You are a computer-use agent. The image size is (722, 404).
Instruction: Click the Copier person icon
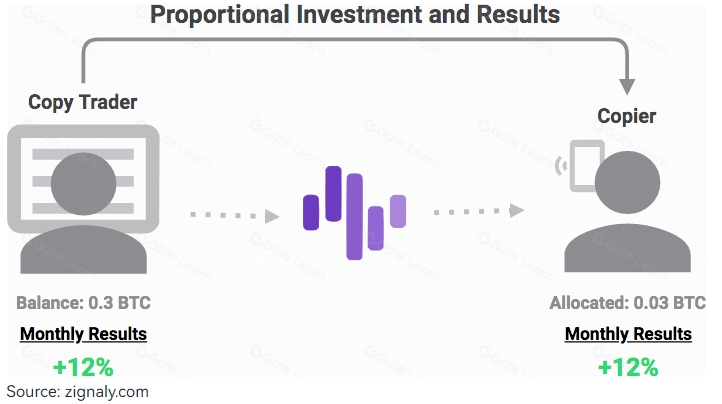point(627,212)
